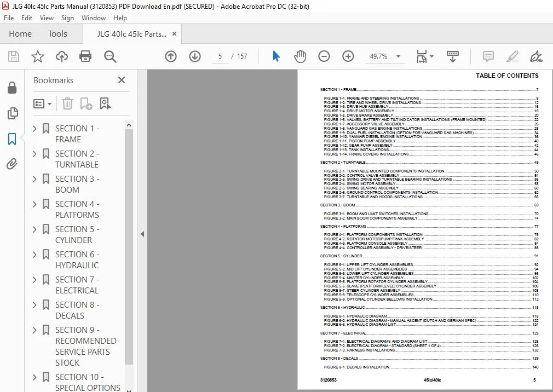Switch to the Tools tab

point(57,34)
